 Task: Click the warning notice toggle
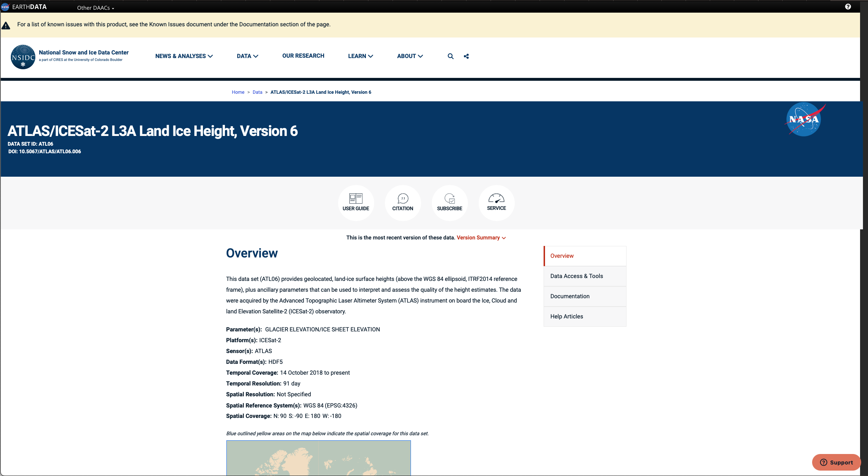(7, 25)
